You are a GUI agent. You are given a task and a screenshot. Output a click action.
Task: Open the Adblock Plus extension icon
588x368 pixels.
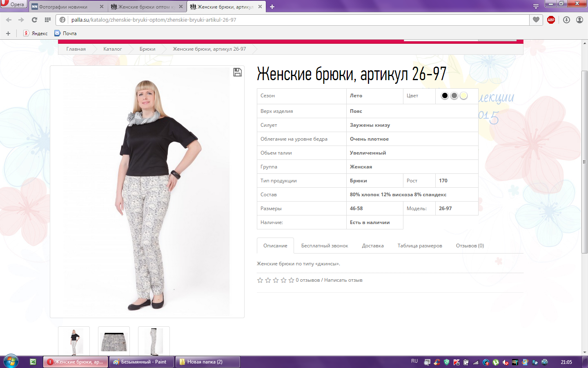(551, 20)
